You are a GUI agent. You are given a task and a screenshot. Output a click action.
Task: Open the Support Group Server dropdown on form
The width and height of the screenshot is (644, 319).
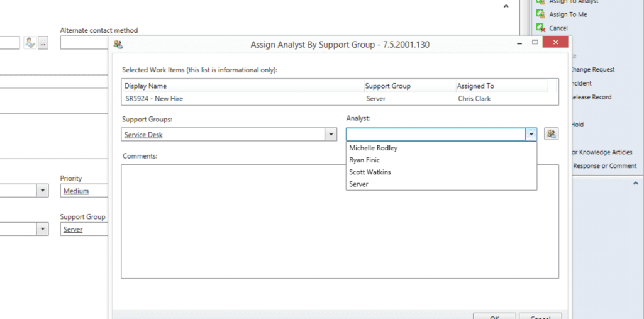(84, 230)
